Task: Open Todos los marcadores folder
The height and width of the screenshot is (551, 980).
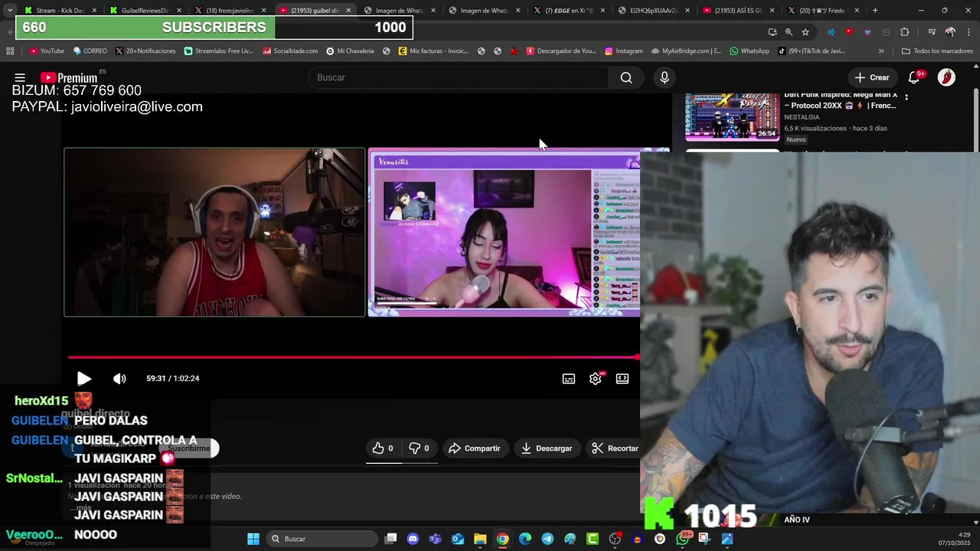Action: tap(937, 51)
